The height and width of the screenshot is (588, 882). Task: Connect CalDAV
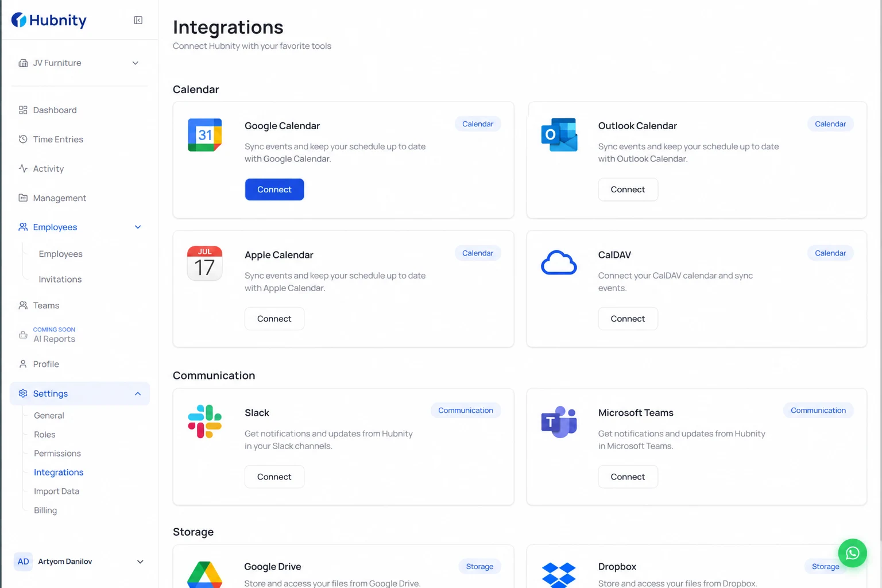(x=628, y=319)
